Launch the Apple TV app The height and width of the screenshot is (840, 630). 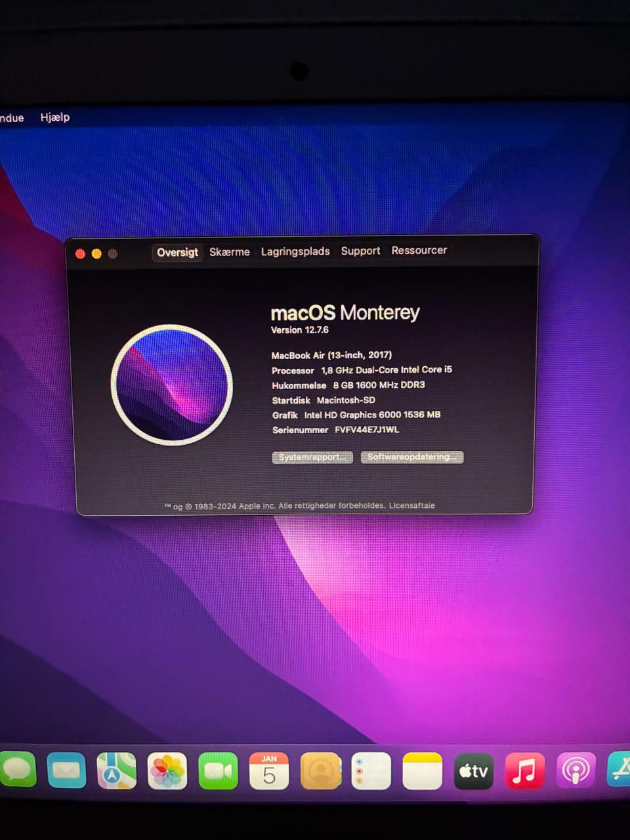(x=473, y=771)
